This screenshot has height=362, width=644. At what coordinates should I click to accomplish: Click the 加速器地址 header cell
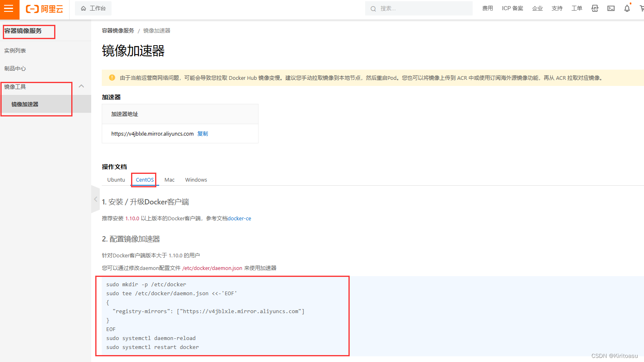pos(180,114)
